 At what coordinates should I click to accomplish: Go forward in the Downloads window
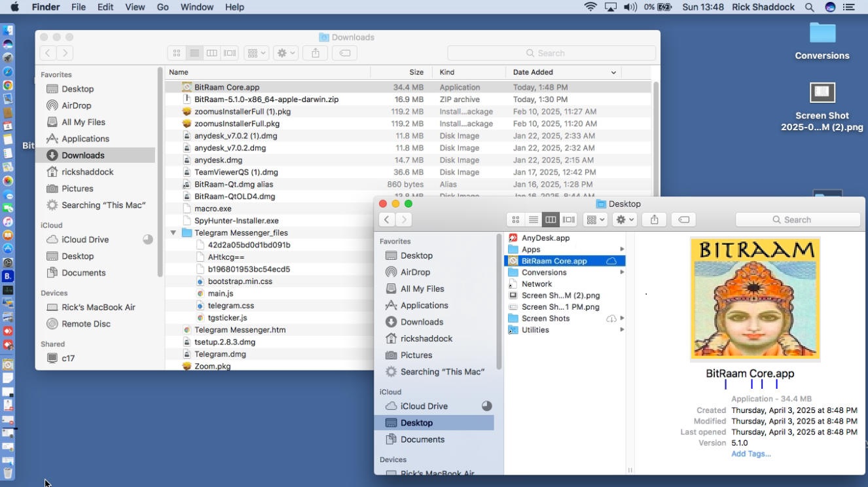click(65, 53)
